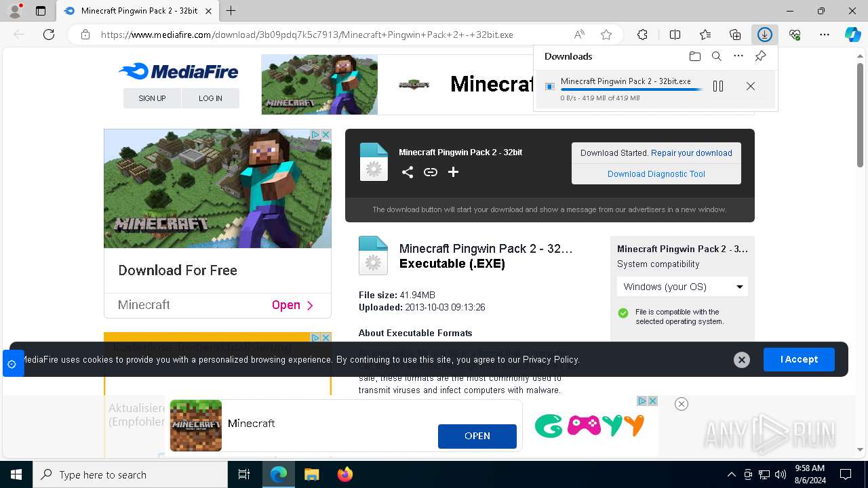868x488 pixels.
Task: Click the LOG IN button
Action: pos(210,98)
